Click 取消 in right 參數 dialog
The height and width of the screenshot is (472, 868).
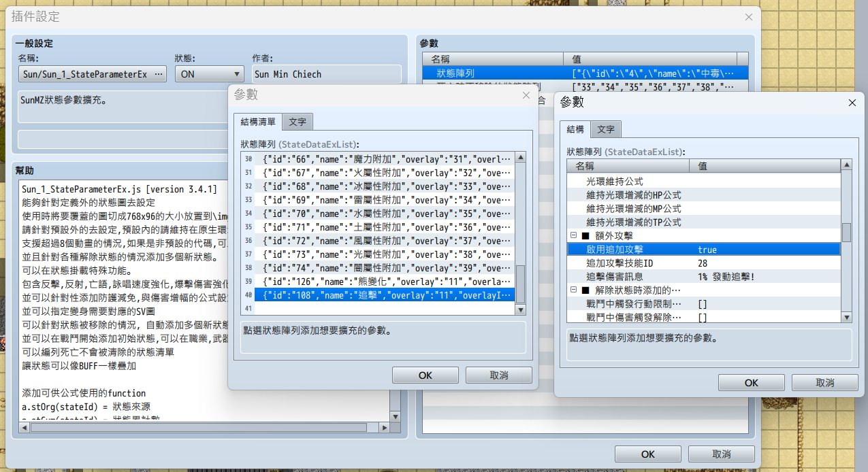click(x=826, y=382)
